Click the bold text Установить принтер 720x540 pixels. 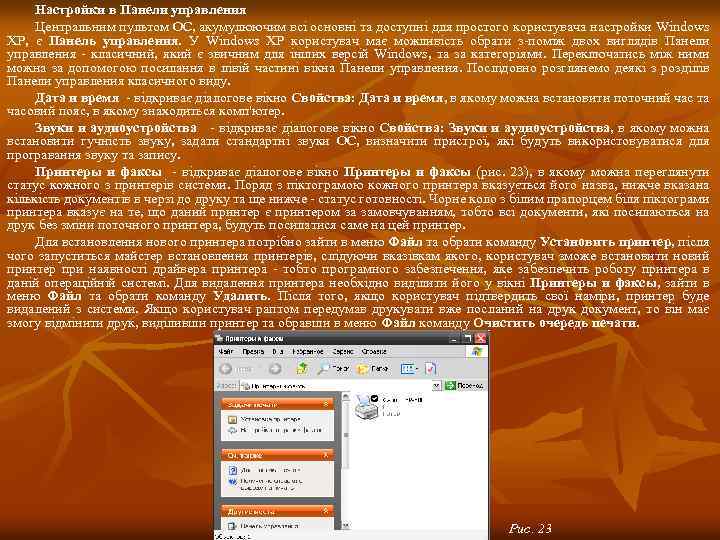(x=605, y=242)
